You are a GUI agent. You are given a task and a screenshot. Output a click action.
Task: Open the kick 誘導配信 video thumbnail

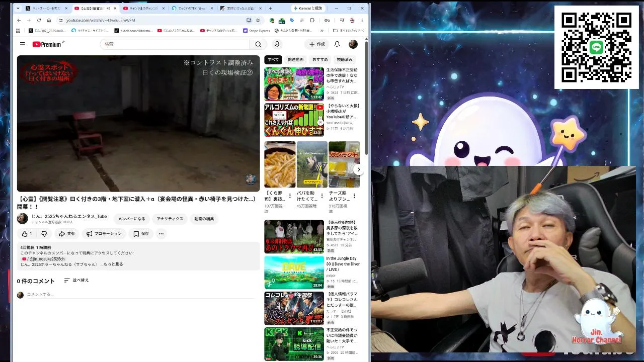[294, 344]
